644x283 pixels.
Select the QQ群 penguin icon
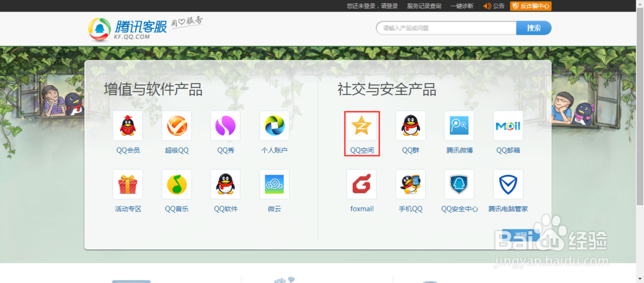[410, 126]
